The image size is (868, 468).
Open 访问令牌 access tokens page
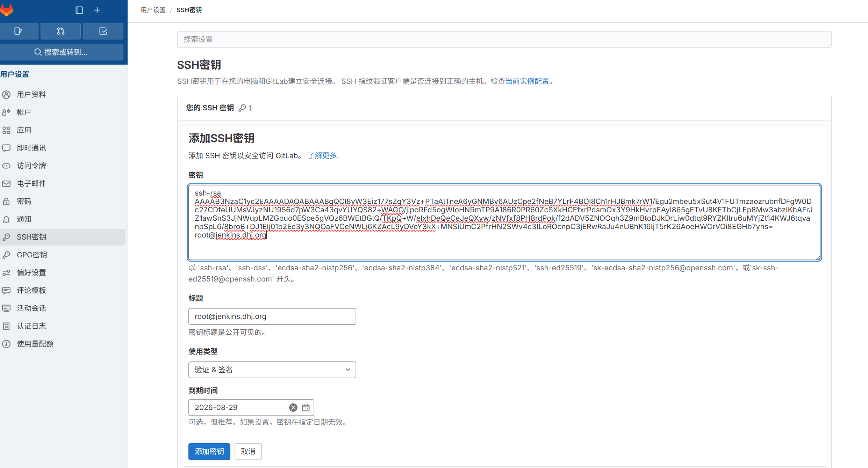[x=63, y=166]
